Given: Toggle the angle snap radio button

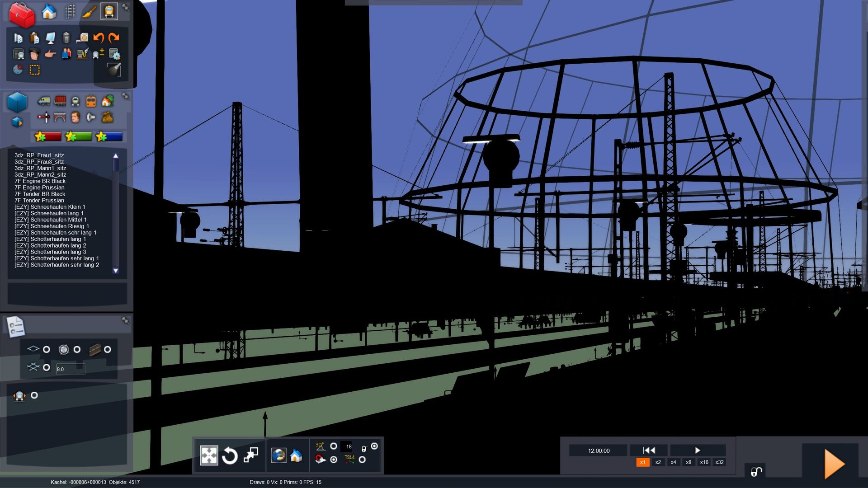Looking at the screenshot, I should coord(334,446).
